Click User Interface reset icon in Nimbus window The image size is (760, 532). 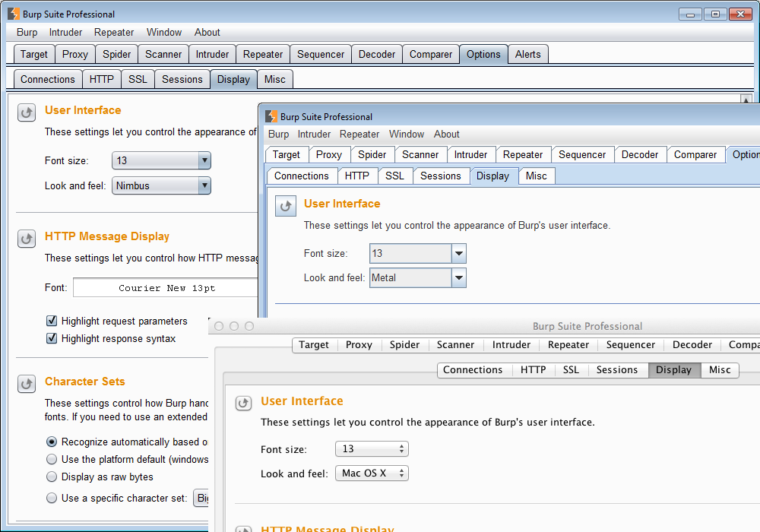[27, 112]
